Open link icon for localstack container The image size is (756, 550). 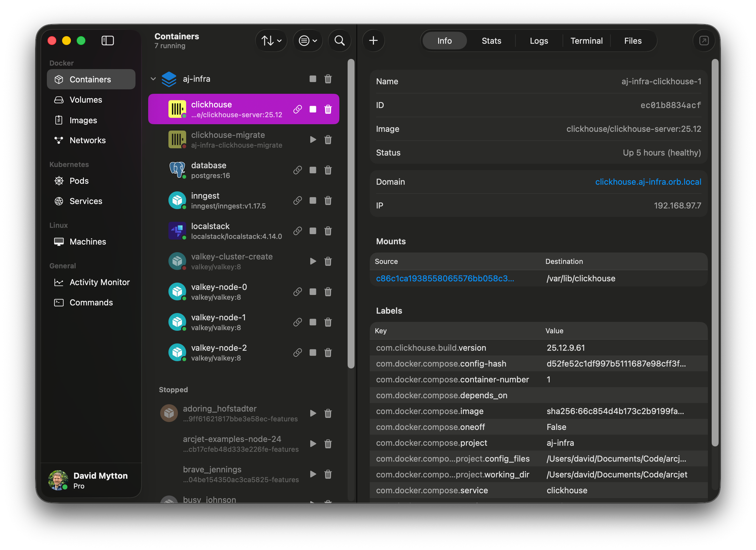click(x=297, y=231)
